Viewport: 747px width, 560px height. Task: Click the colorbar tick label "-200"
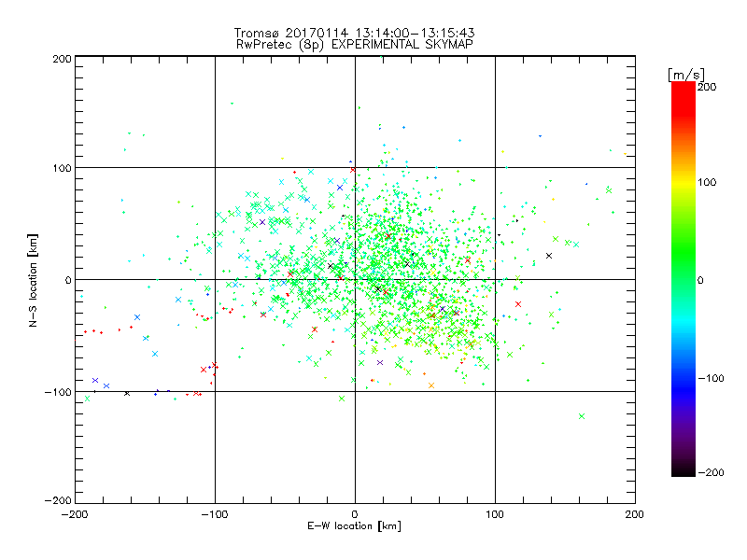(711, 472)
